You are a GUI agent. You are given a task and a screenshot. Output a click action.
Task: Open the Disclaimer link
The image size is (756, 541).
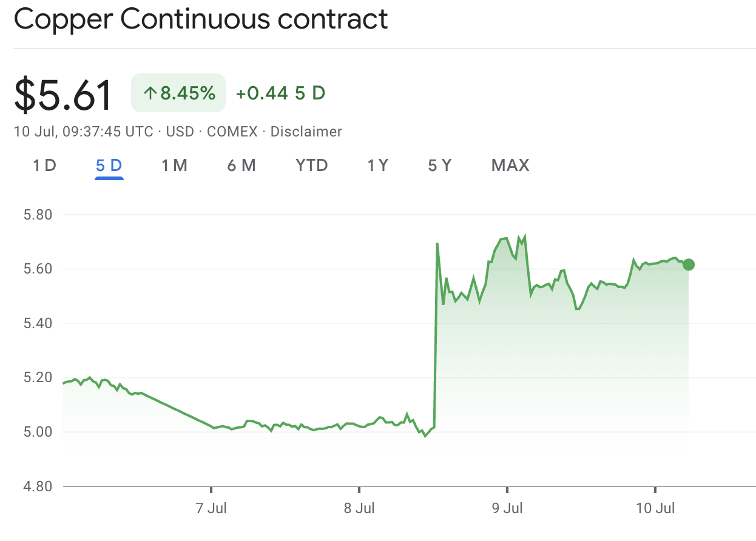tap(306, 132)
